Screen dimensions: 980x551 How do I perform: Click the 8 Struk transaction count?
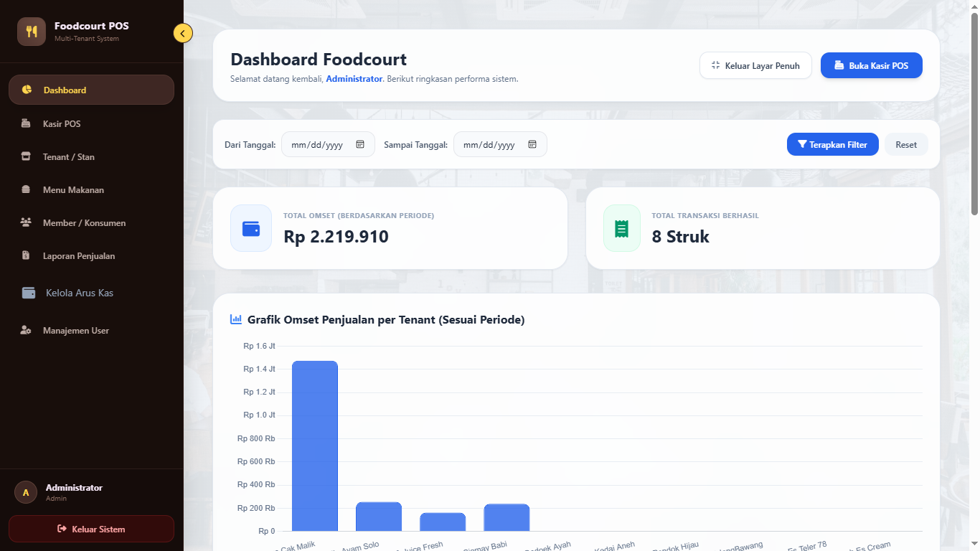tap(680, 237)
